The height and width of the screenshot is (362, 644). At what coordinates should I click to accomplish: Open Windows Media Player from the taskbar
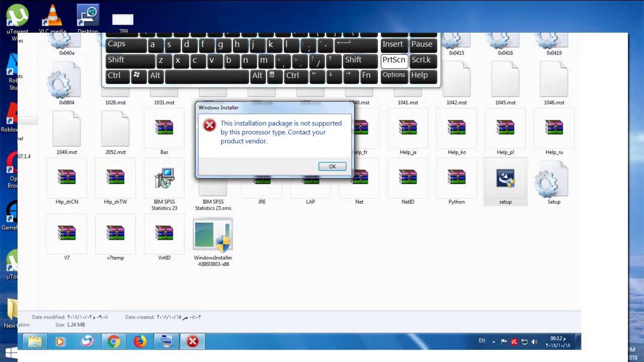click(x=60, y=342)
